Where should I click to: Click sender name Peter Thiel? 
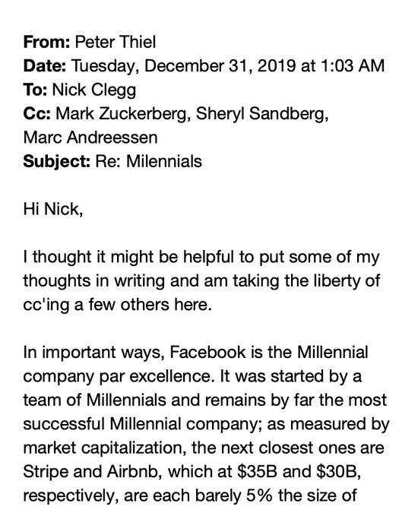pos(116,43)
